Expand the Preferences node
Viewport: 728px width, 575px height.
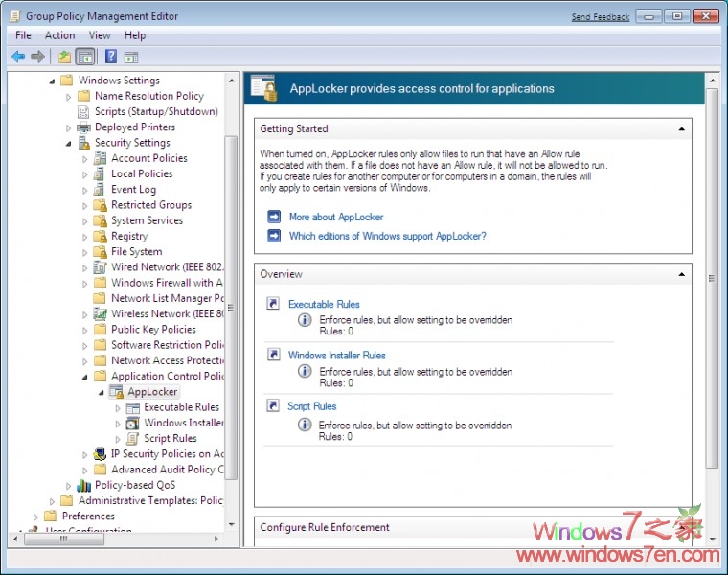point(35,517)
